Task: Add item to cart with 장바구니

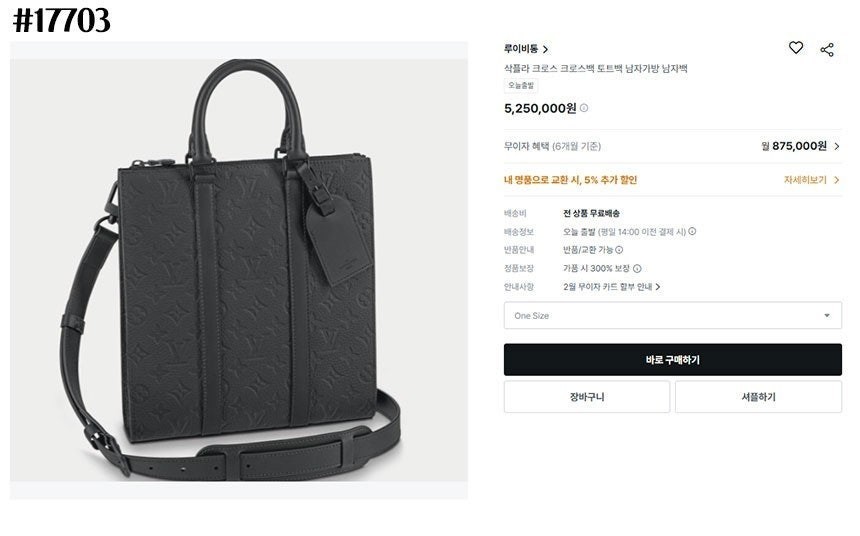Action: (x=587, y=397)
